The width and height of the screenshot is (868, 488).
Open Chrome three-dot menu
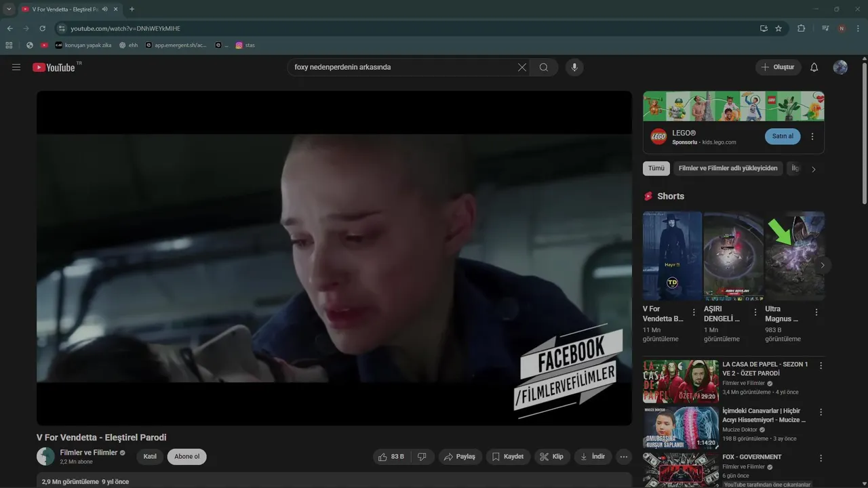point(857,28)
